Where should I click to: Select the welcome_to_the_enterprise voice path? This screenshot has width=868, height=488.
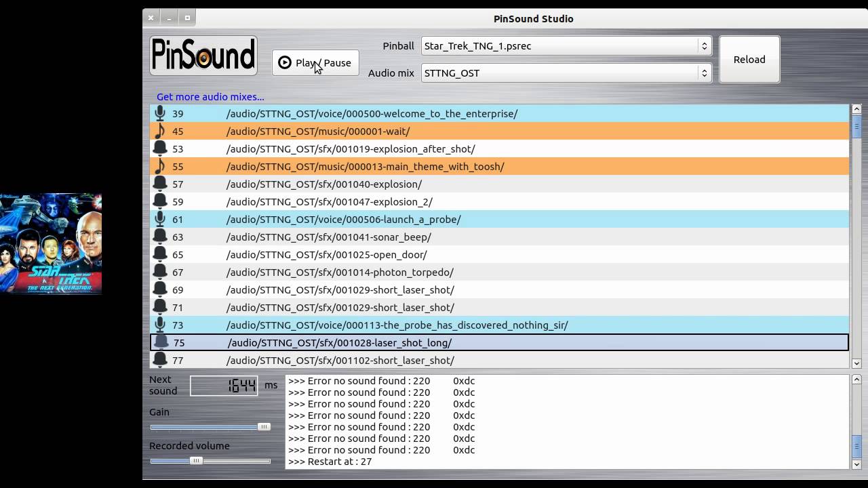[x=372, y=114]
